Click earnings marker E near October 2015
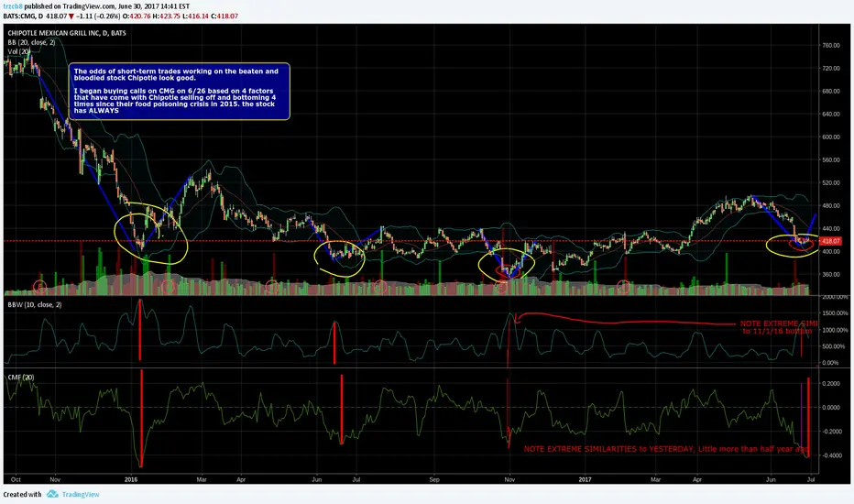 tap(39, 286)
